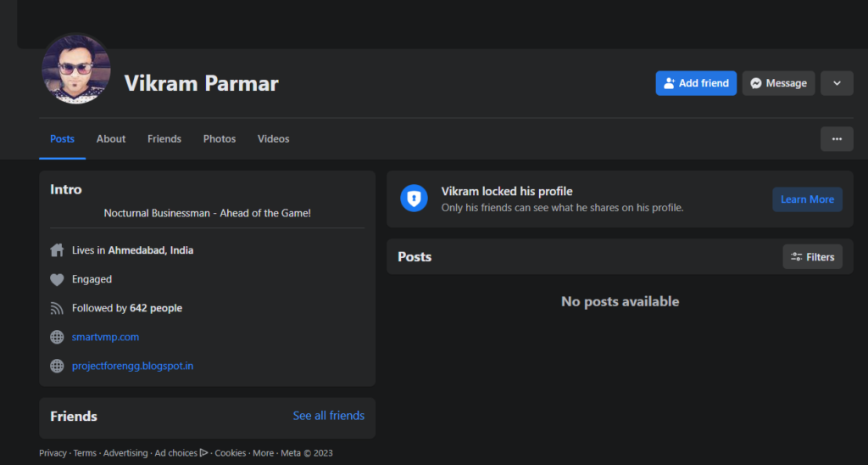The width and height of the screenshot is (868, 465).
Task: Open Messenger chat via Message button
Action: coord(778,83)
